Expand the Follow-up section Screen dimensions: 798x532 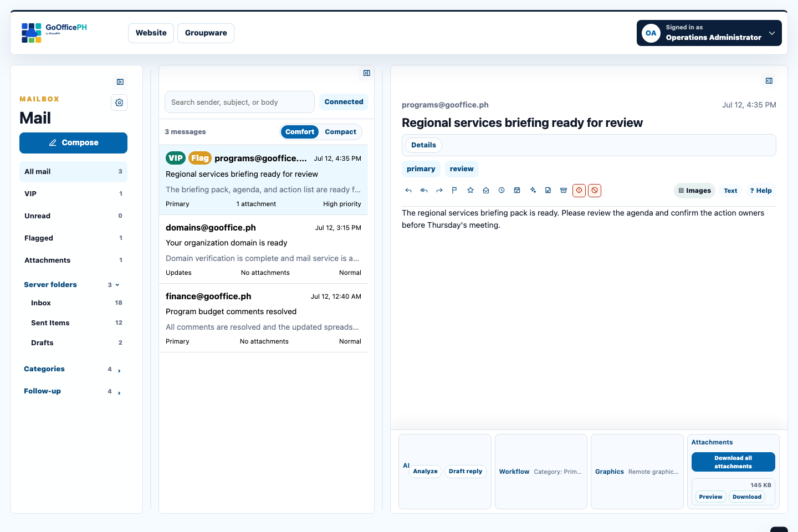[72, 391]
